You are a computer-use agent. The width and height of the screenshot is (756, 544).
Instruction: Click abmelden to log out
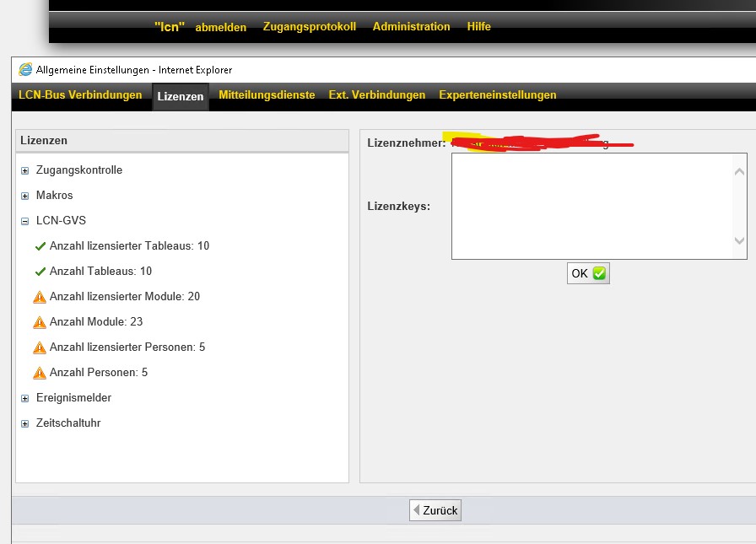click(220, 27)
